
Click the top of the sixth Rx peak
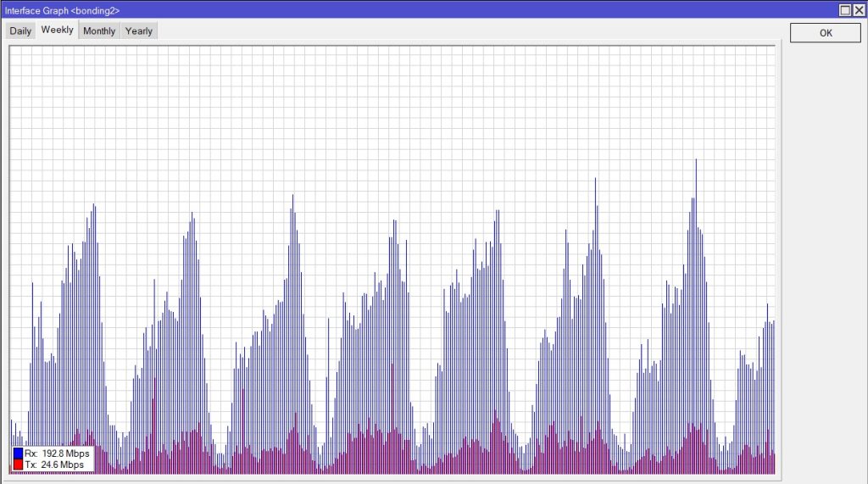(x=595, y=180)
